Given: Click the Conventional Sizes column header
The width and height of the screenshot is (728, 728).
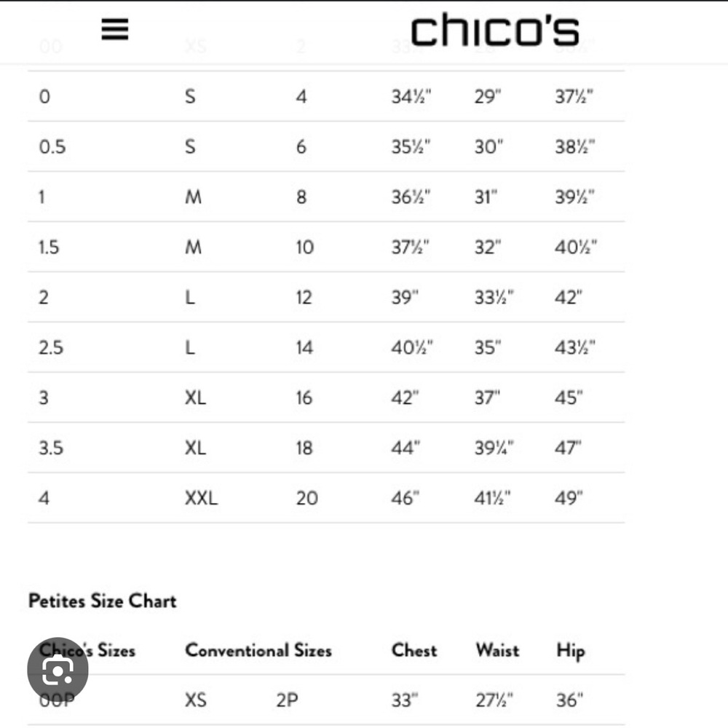Looking at the screenshot, I should 258,650.
